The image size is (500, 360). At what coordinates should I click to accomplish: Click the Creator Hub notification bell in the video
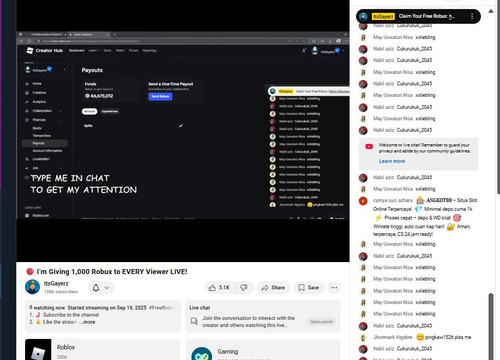point(304,51)
